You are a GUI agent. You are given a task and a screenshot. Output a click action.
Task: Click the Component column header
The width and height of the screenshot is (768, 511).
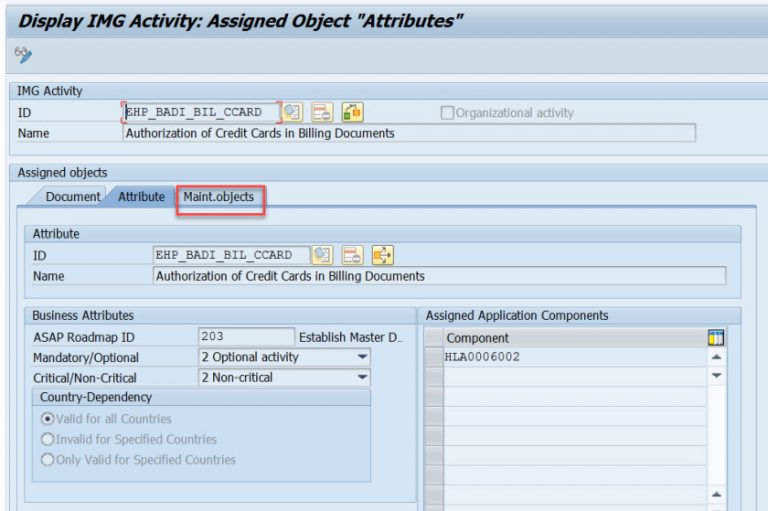click(x=575, y=338)
